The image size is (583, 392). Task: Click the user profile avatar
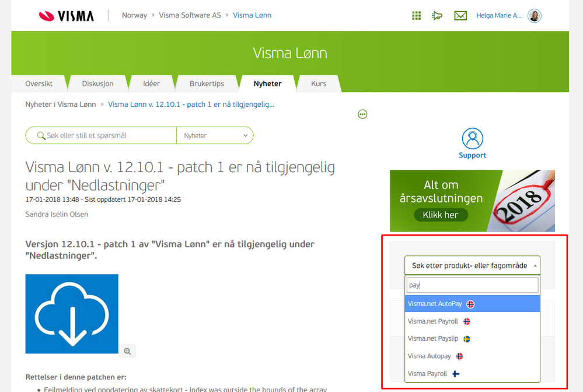pos(535,16)
